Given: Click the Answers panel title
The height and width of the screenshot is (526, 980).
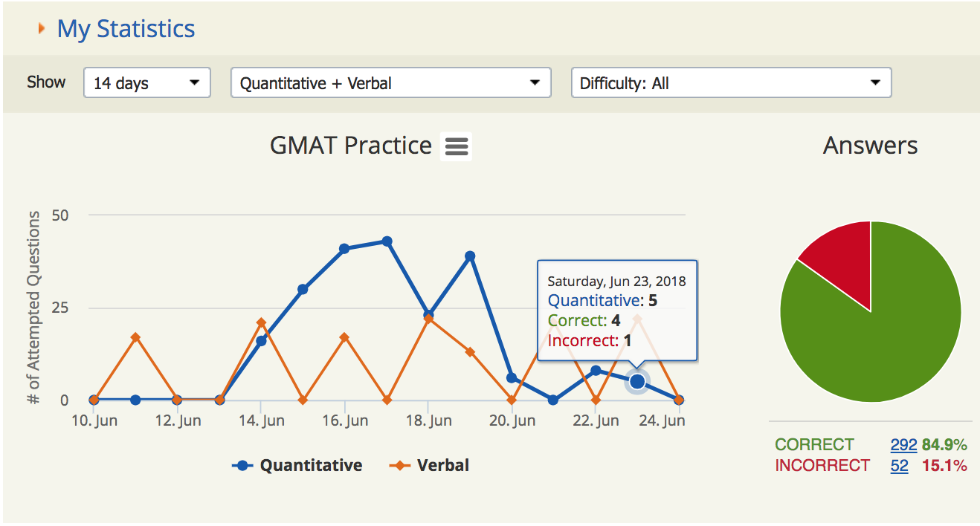Looking at the screenshot, I should coord(870,146).
